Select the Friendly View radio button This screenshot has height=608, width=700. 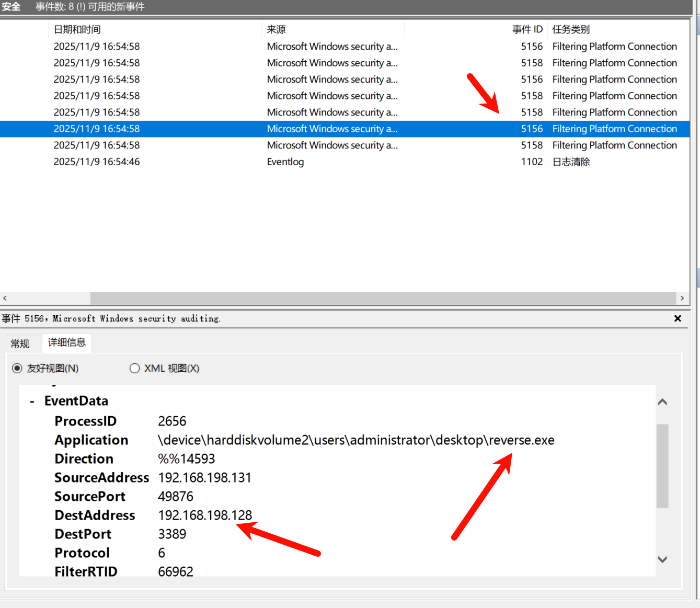click(x=17, y=369)
